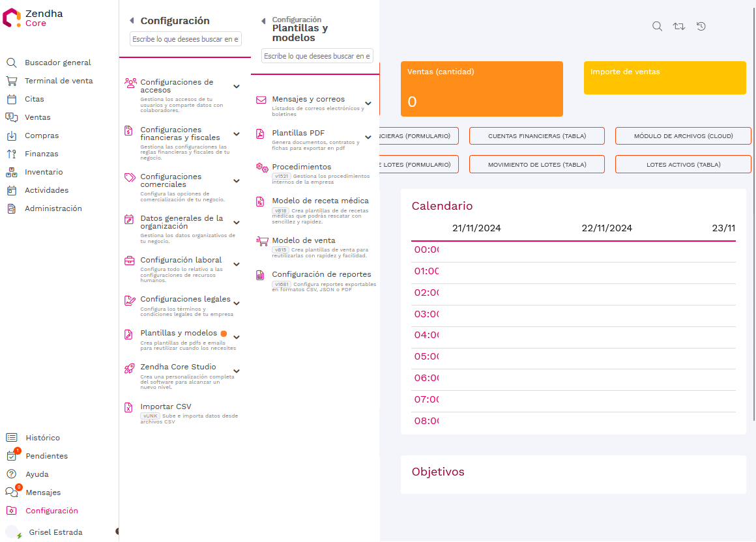Image resolution: width=756 pixels, height=542 pixels.
Task: Expand Zendha Core Studio section
Action: coord(237,371)
